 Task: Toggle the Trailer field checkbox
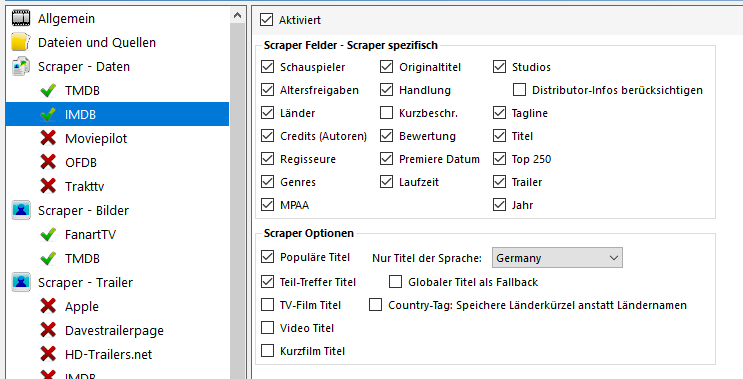tap(499, 182)
